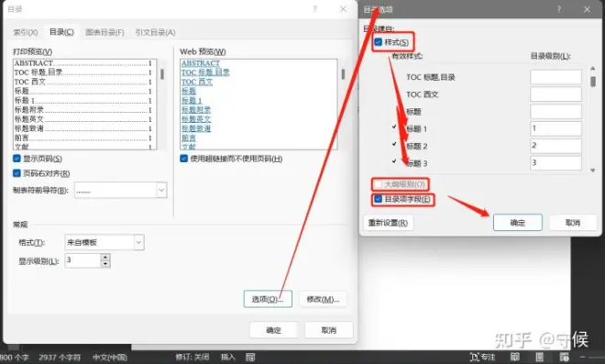Click 中文(中国) language indicator
Screen dimensions: 605x364
[110, 358]
